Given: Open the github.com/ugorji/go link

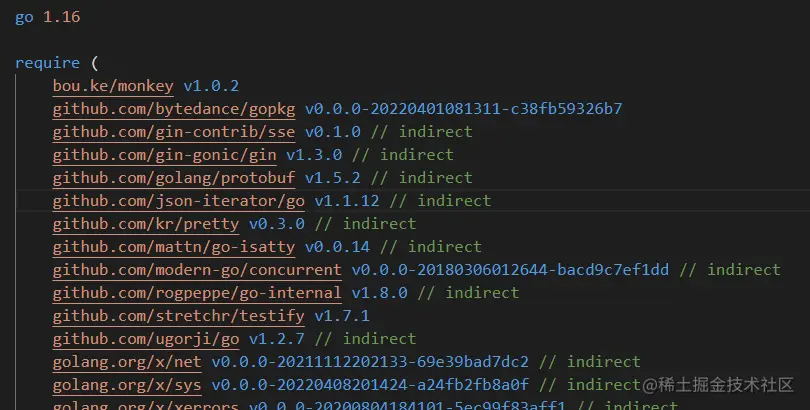Looking at the screenshot, I should tap(146, 339).
